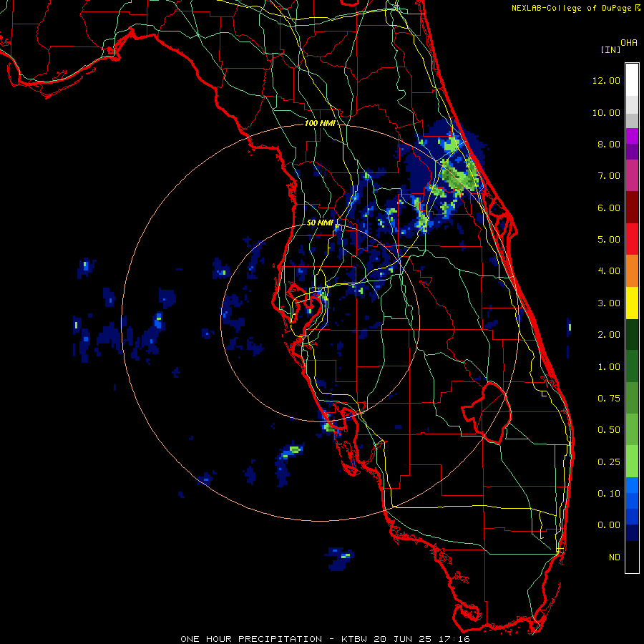Click the 2.00 legend value
Image resolution: width=644 pixels, height=644 pixels.
[609, 335]
